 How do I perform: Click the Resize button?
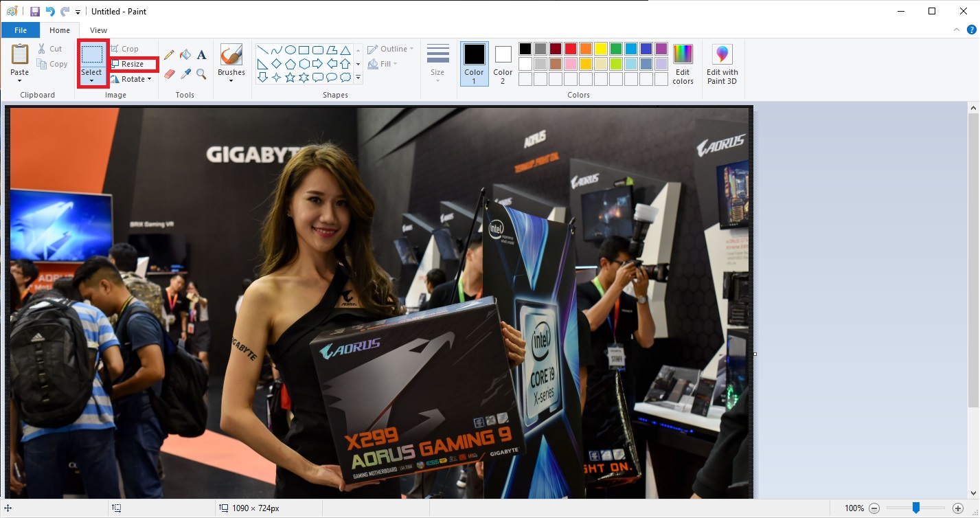click(x=133, y=64)
